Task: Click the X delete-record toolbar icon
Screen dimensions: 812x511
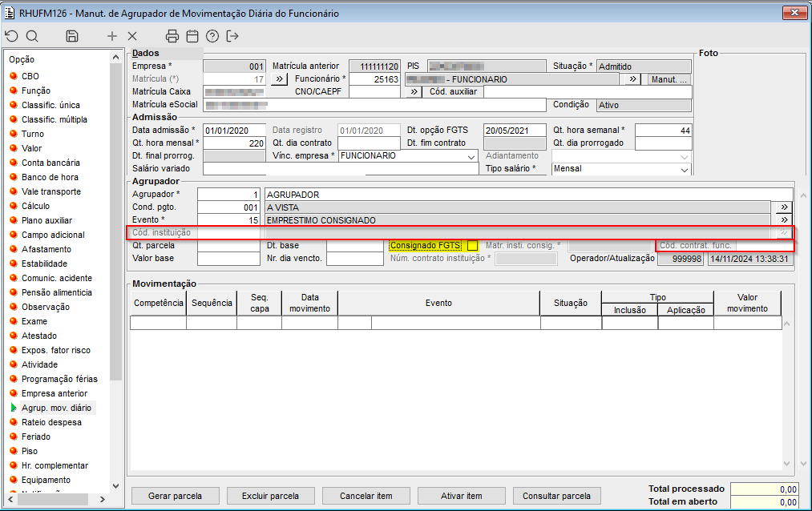Action: [132, 36]
